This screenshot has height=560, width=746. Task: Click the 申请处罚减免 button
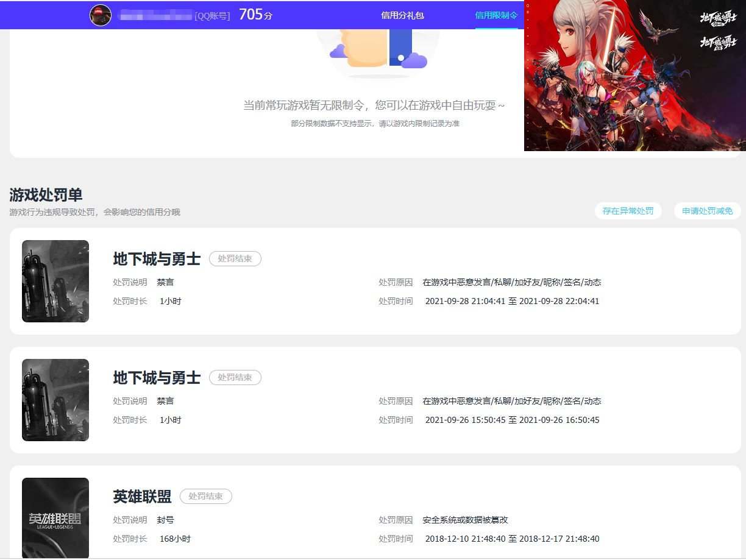coord(707,211)
